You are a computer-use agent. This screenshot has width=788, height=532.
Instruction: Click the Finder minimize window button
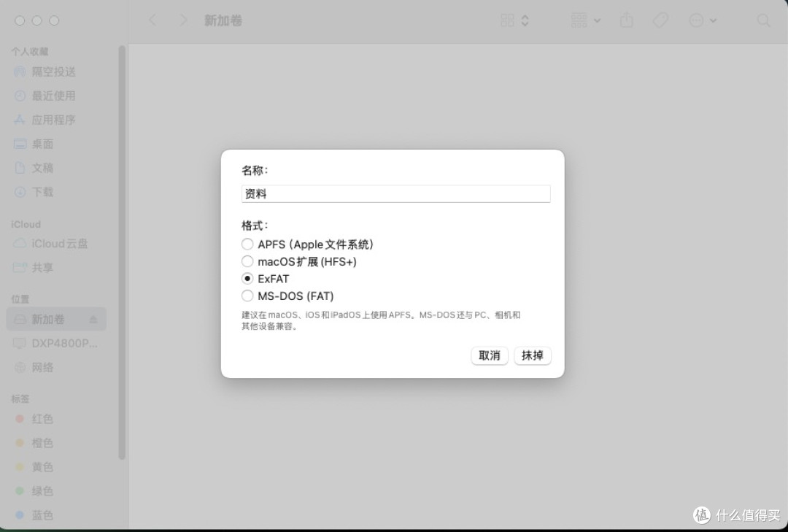(36, 20)
